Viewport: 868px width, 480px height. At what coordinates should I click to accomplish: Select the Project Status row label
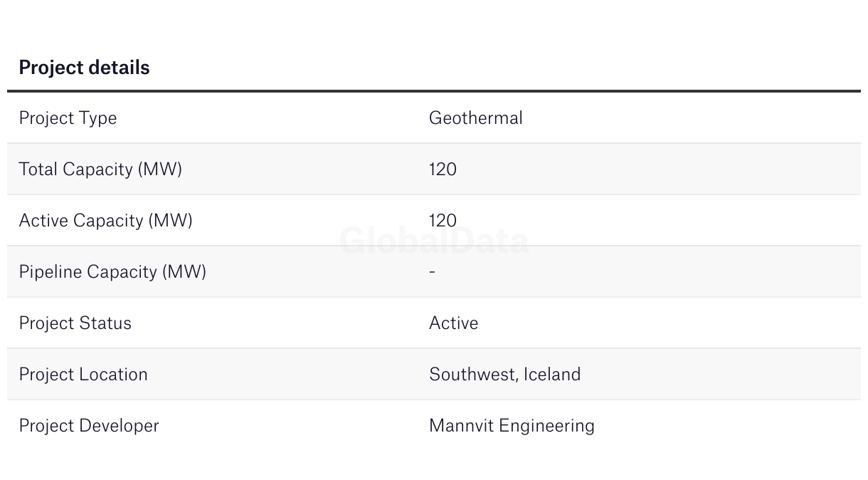coord(75,323)
